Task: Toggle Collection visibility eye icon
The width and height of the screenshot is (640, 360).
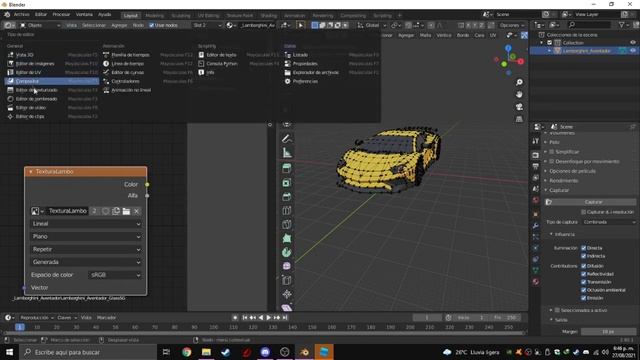Action: [633, 42]
